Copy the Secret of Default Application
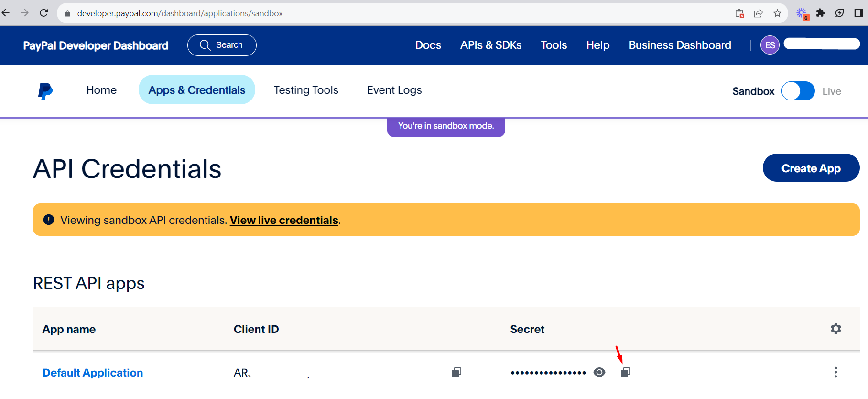The width and height of the screenshot is (868, 399). coord(626,372)
